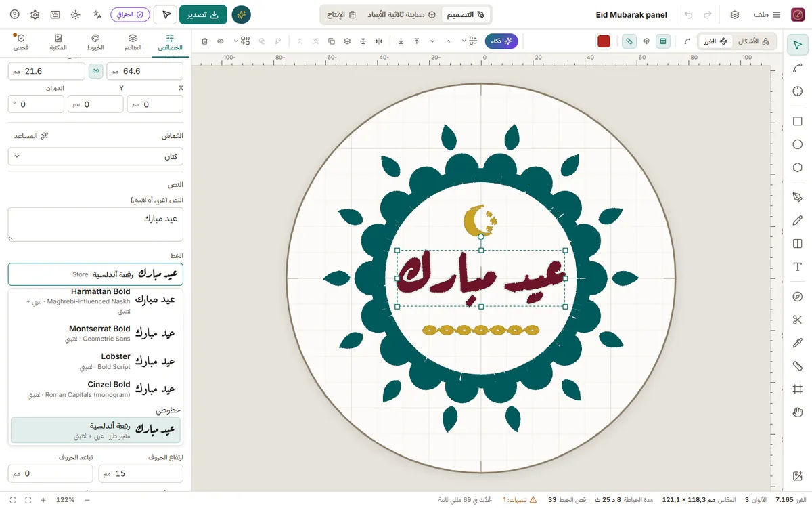Viewport: 812px width, 508px height.
Task: Choose رقعة أندلسية font under خطوطي
Action: (x=95, y=430)
